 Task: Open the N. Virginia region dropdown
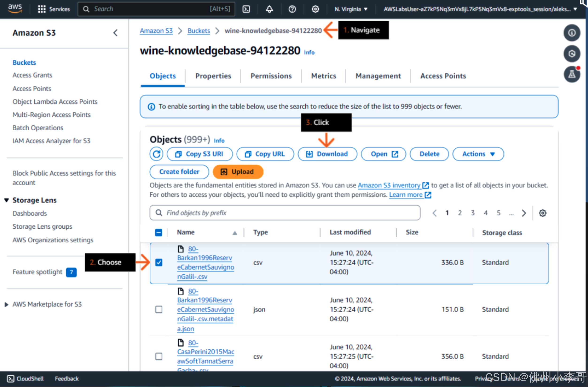[351, 9]
